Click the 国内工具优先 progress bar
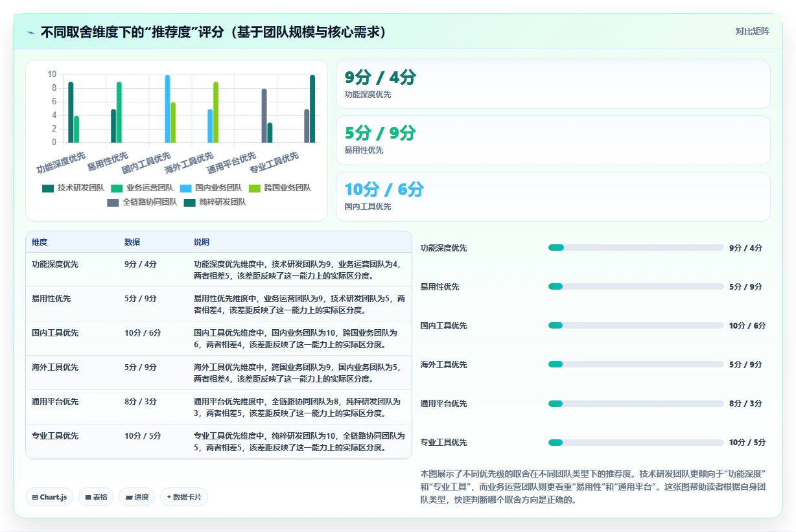Screen dimensions: 796x532 pos(636,325)
